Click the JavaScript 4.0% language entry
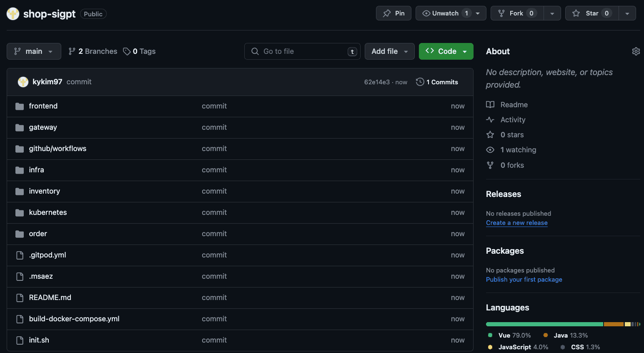Screen dimensions: 644x353 click(518, 347)
